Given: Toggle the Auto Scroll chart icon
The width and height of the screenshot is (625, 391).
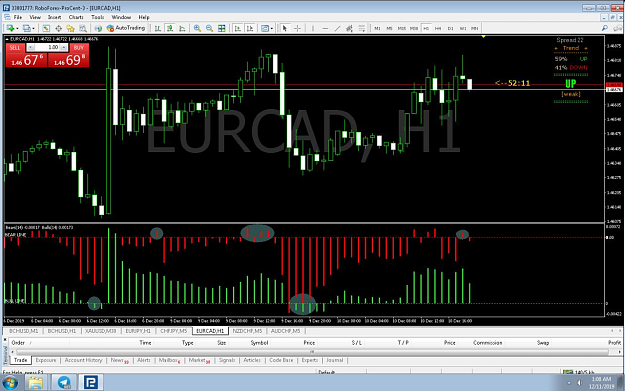Looking at the screenshot, I should [x=238, y=28].
